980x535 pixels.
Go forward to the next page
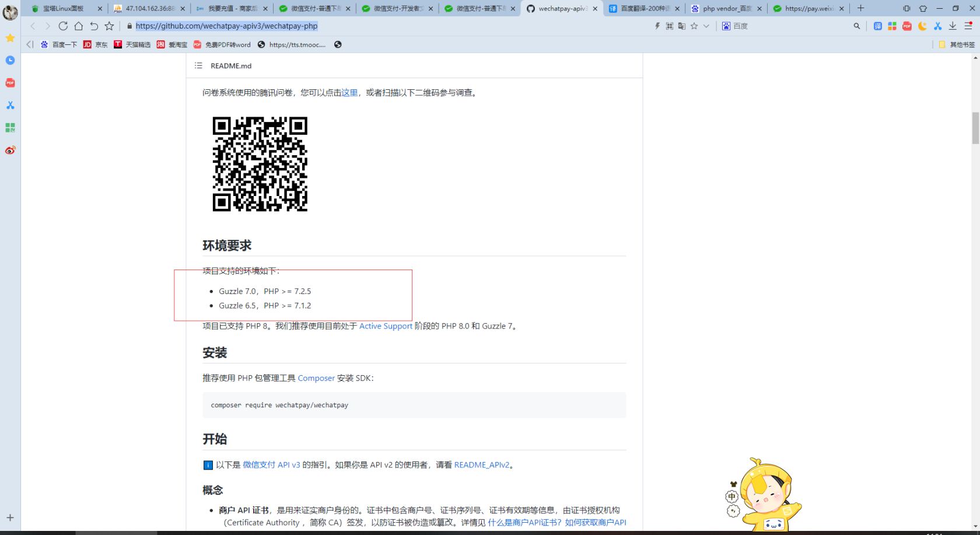pyautogui.click(x=48, y=26)
